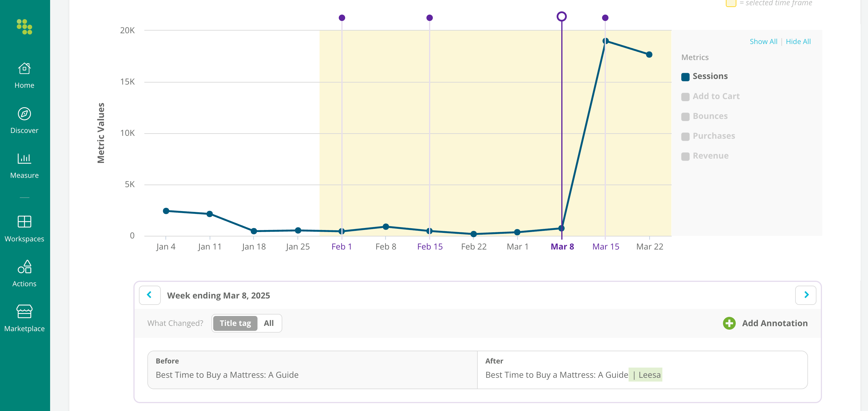Open the Marketplace storefront icon
This screenshot has height=411, width=868.
pyautogui.click(x=24, y=312)
